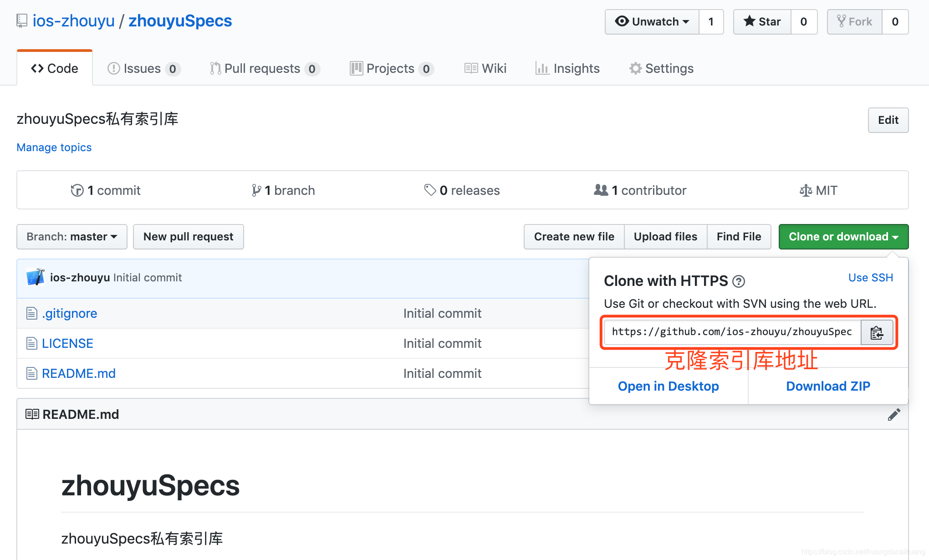Open the Projects tab
This screenshot has width=929, height=560.
pos(392,68)
